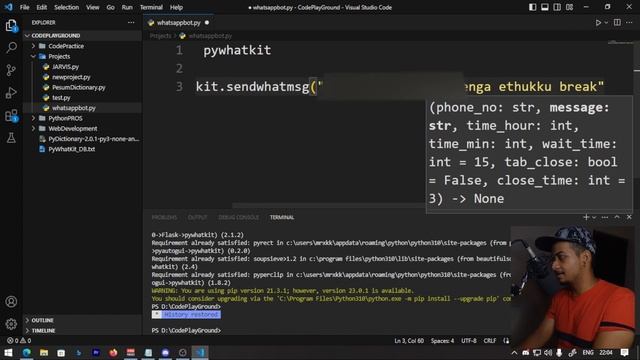Click Spaces: 4 indentation status item
The image size is (640, 360).
(442, 341)
